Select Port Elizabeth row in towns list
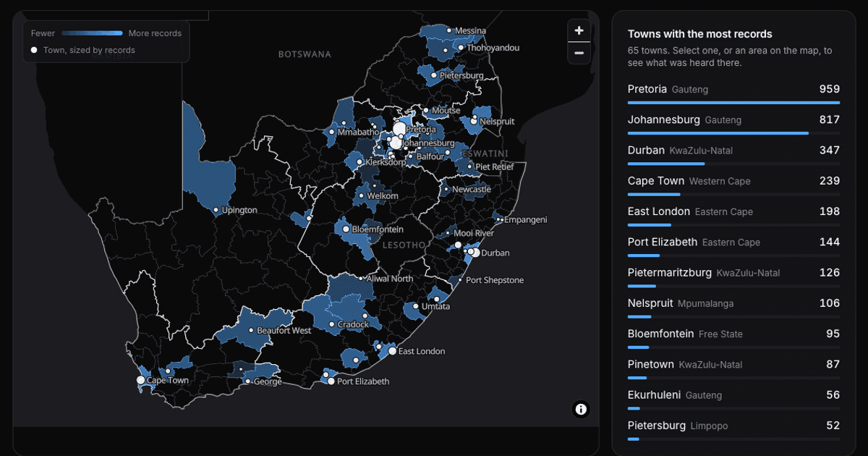 tap(733, 245)
